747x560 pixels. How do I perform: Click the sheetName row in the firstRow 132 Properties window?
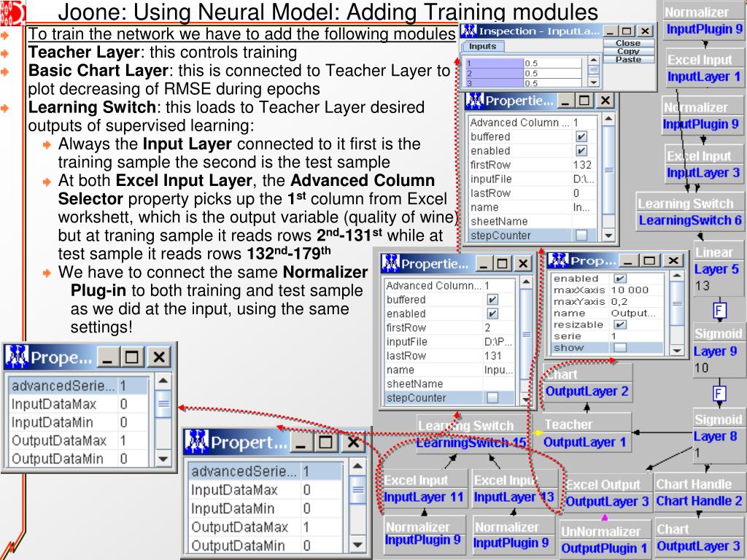pyautogui.click(x=533, y=222)
